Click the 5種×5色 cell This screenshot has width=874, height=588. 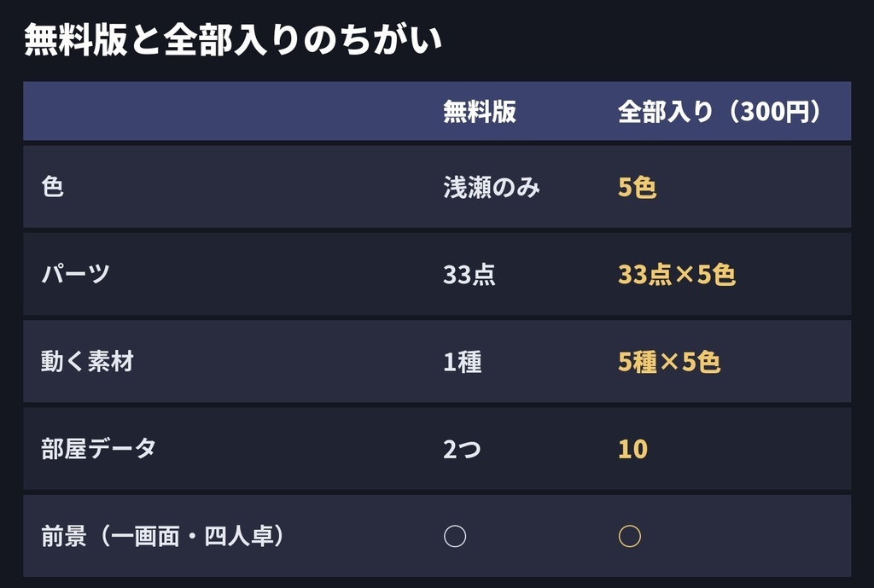coord(669,362)
